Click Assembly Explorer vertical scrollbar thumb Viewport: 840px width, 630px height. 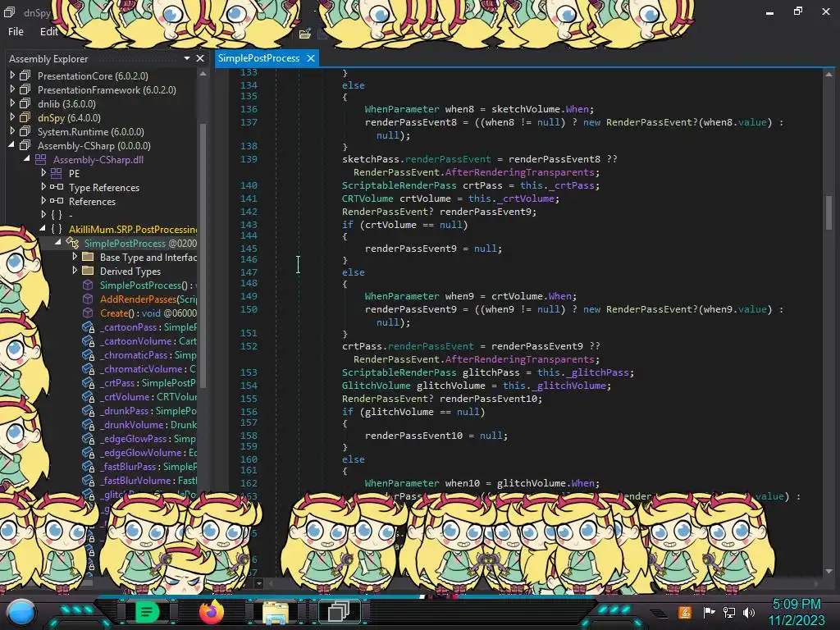click(203, 254)
